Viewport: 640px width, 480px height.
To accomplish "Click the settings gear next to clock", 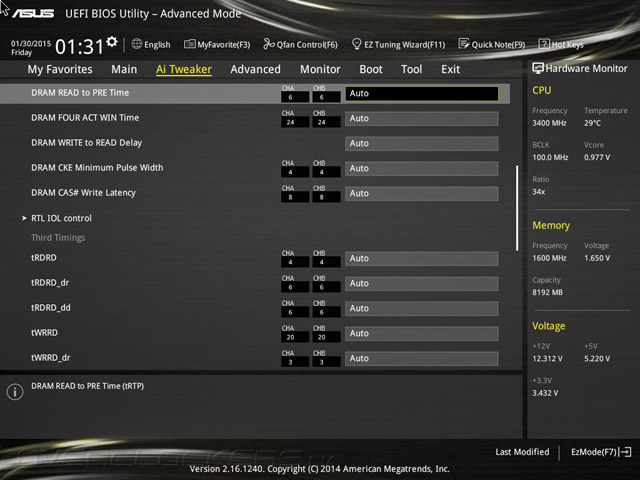I will (x=112, y=41).
